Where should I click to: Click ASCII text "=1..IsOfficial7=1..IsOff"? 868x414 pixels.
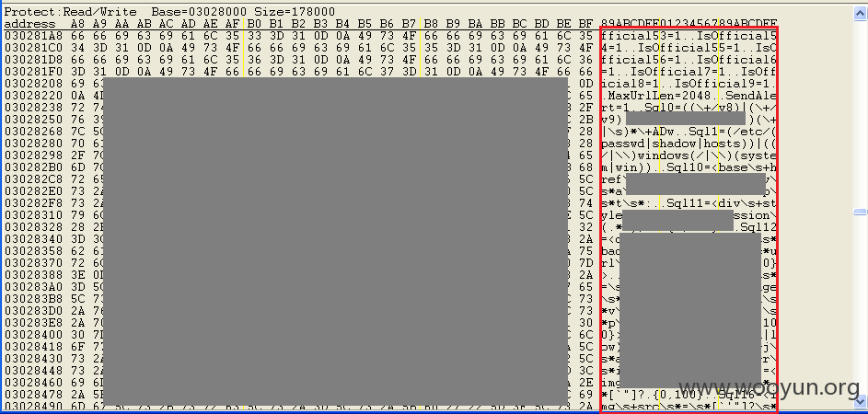coord(689,72)
